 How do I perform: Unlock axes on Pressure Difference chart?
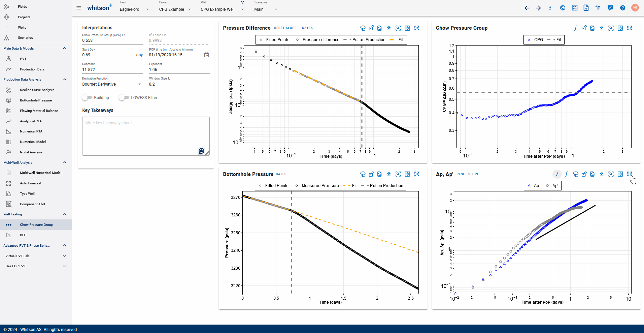371,28
